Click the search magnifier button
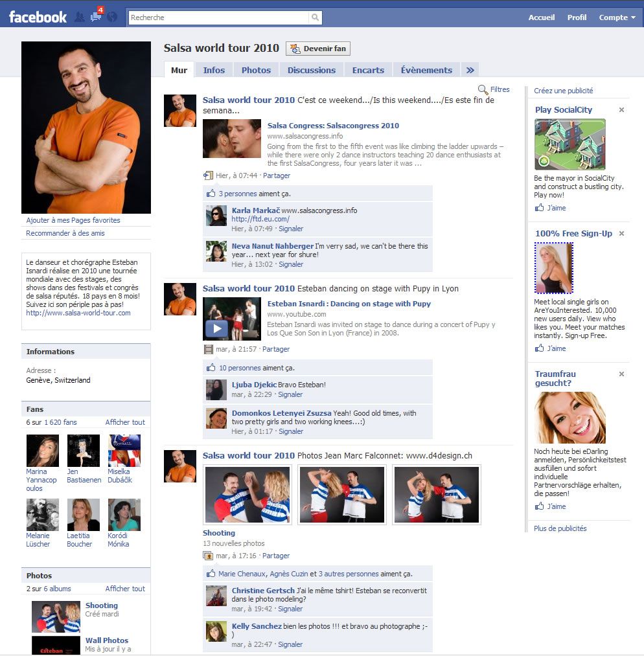Viewport: 644px width, 656px height. [x=315, y=17]
